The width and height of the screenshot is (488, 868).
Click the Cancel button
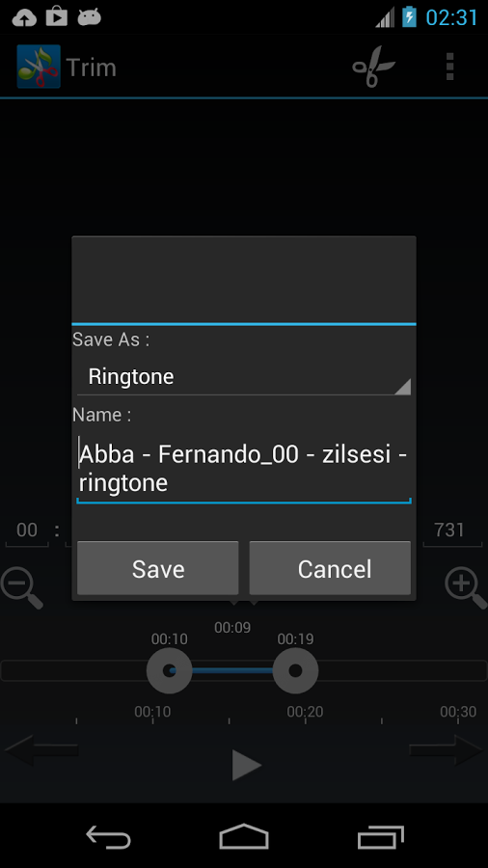pyautogui.click(x=330, y=568)
